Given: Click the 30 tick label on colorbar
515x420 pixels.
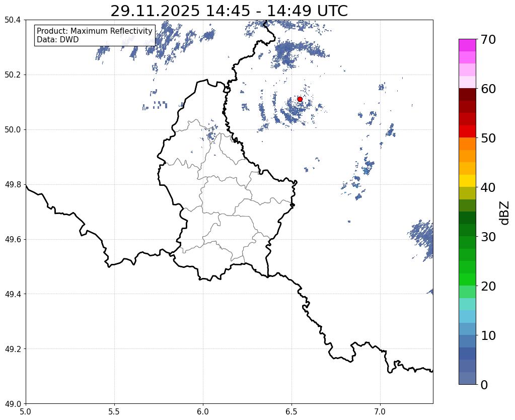Looking at the screenshot, I should (x=488, y=237).
